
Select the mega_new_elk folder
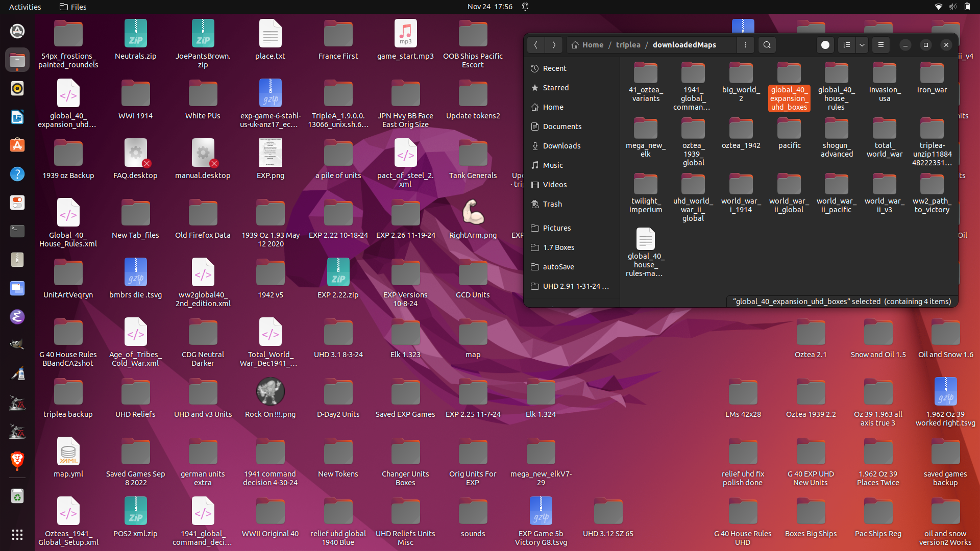[x=646, y=138]
